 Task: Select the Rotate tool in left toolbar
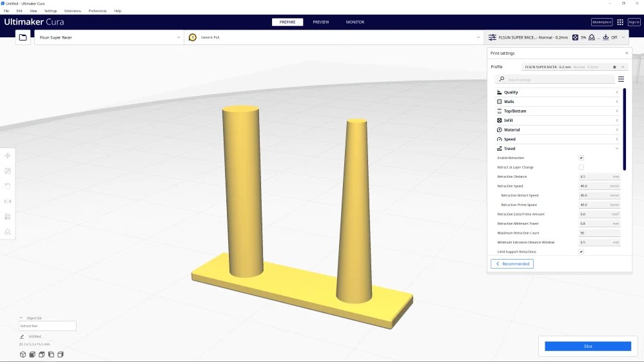pyautogui.click(x=7, y=186)
